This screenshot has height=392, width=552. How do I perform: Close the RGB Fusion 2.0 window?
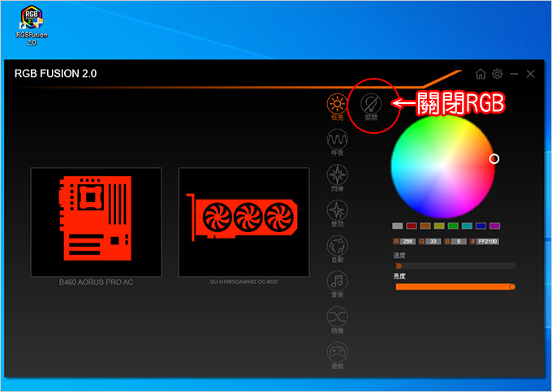tap(531, 74)
